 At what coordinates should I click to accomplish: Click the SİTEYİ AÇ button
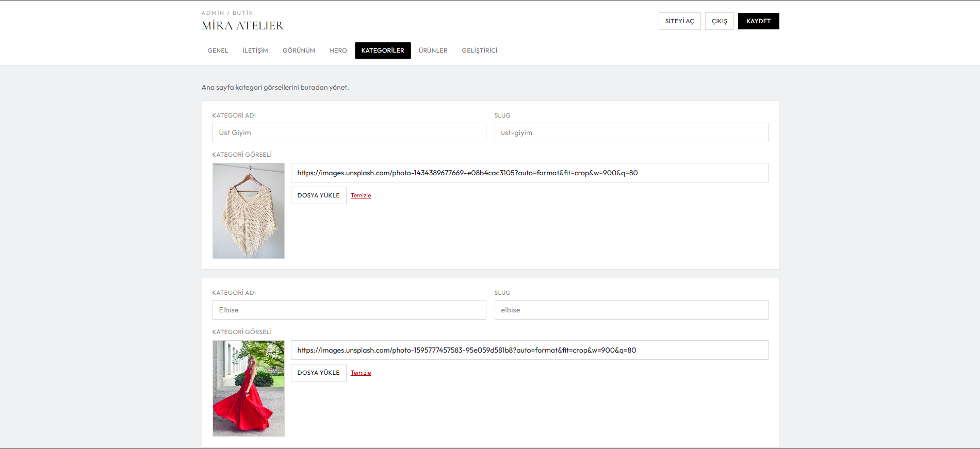coord(679,21)
